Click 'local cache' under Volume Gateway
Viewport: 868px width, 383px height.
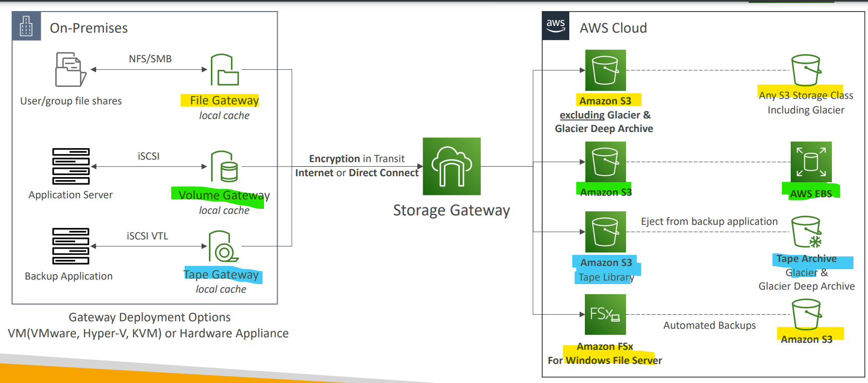point(224,210)
